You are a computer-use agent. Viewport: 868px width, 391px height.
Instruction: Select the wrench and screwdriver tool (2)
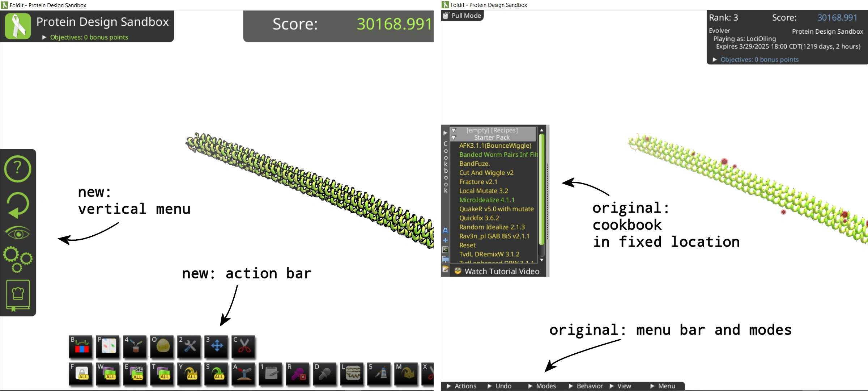(189, 346)
